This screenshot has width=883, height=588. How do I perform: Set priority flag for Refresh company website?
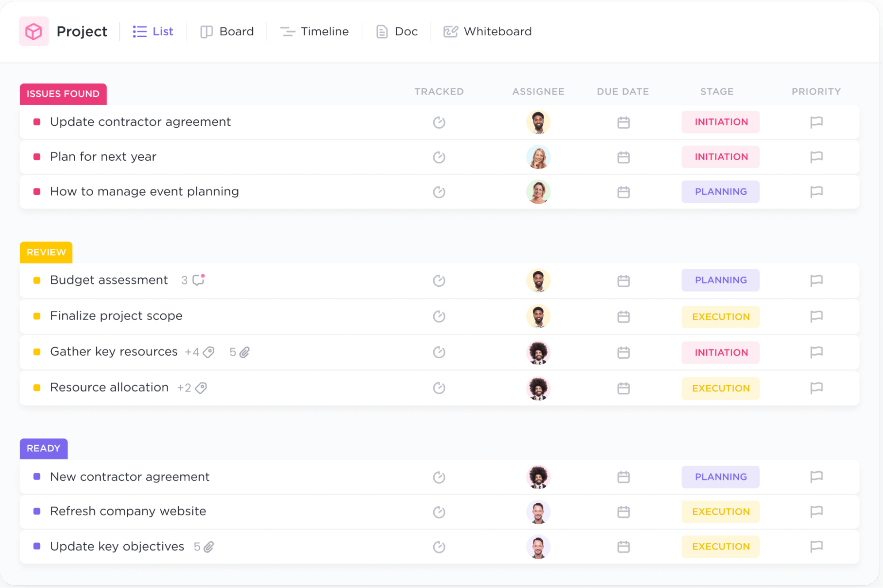click(x=816, y=512)
